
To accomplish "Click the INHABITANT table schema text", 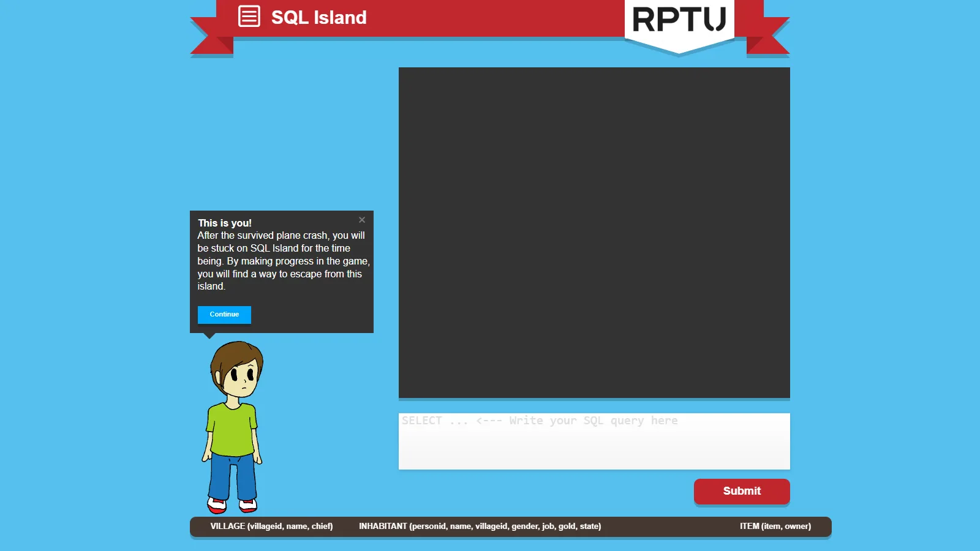I will pos(480,527).
